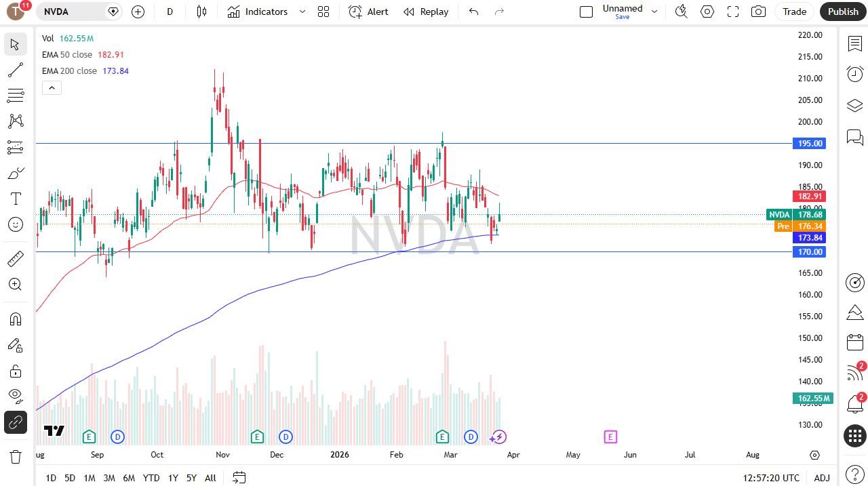
Task: Select the cursor arrow tool
Action: [15, 45]
